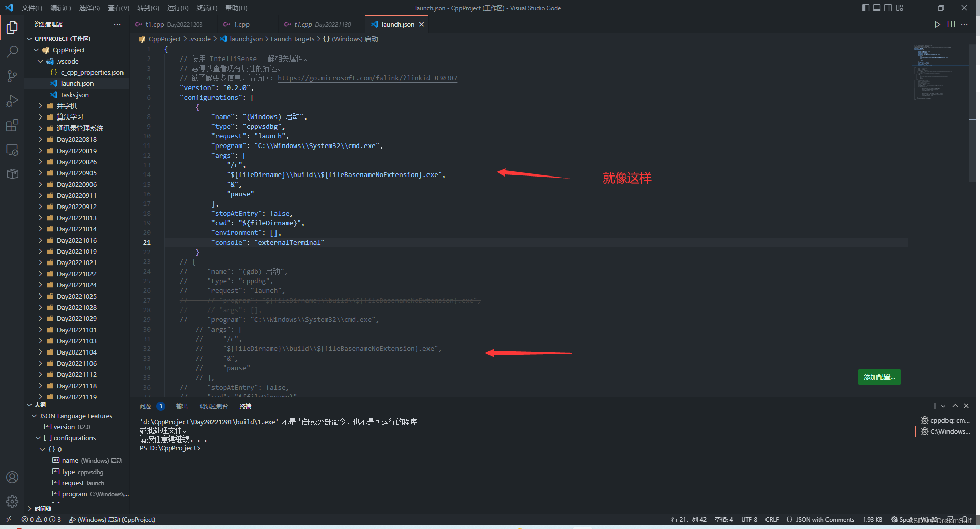980x529 pixels.
Task: Open the 终端(T) menu
Action: click(206, 8)
